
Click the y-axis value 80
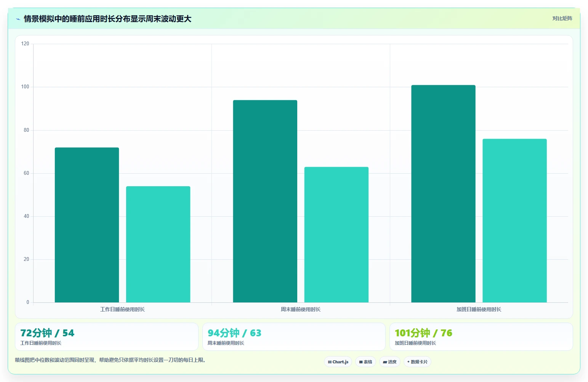click(x=26, y=130)
